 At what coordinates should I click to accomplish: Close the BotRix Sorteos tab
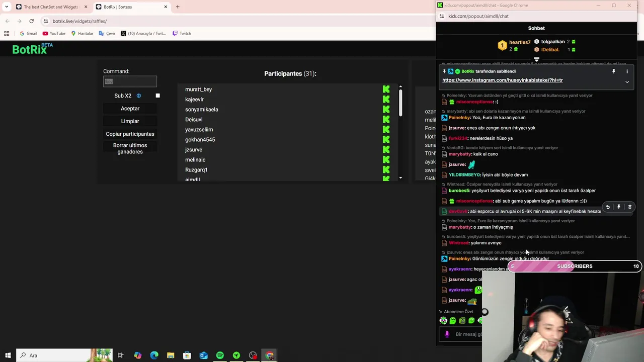point(166,7)
